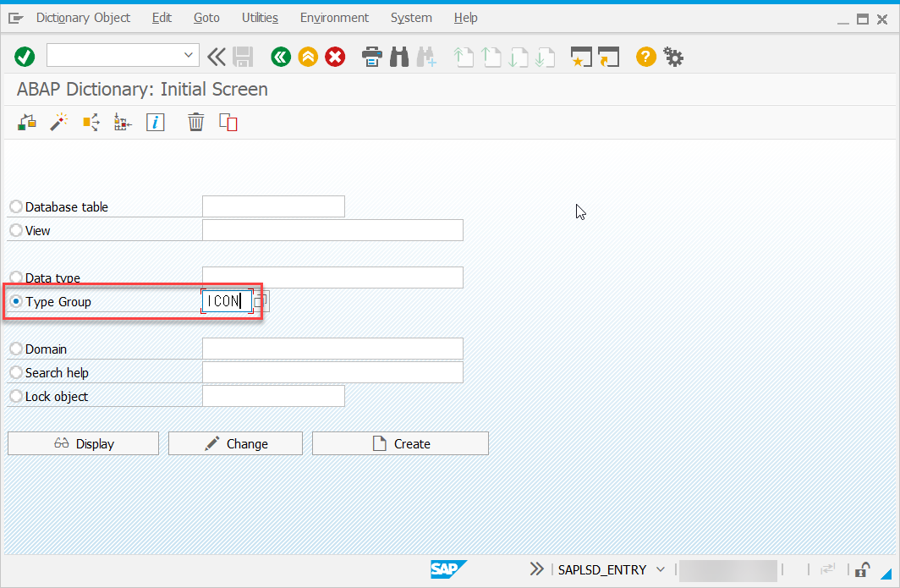Open the window control menu icon
This screenshot has width=900, height=588.
[15, 19]
